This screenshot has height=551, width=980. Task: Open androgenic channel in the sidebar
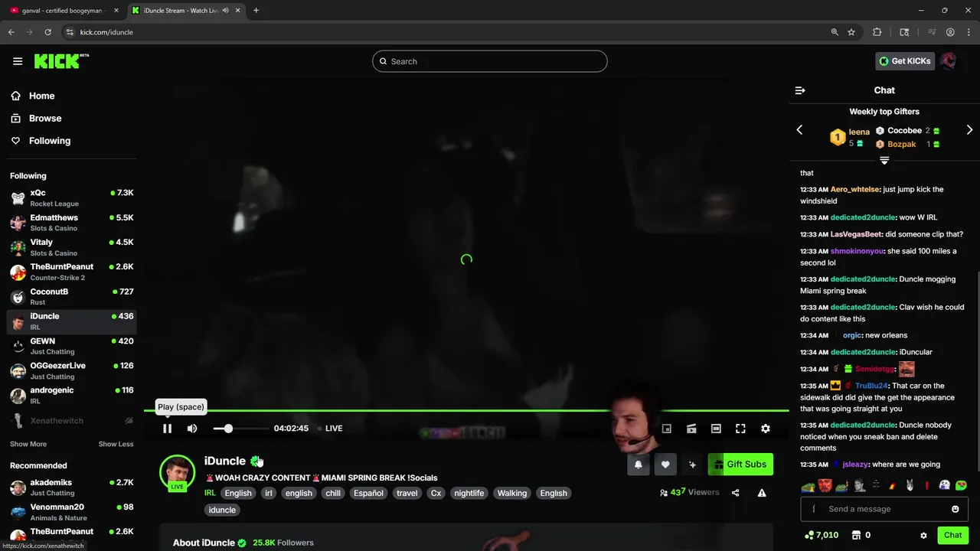point(72,395)
